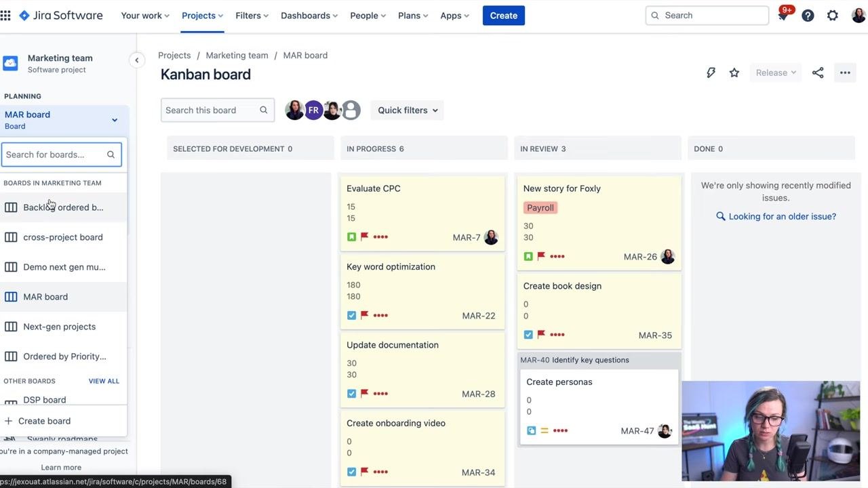868x488 pixels.
Task: Click the red dots on MAR-34
Action: pyautogui.click(x=380, y=472)
